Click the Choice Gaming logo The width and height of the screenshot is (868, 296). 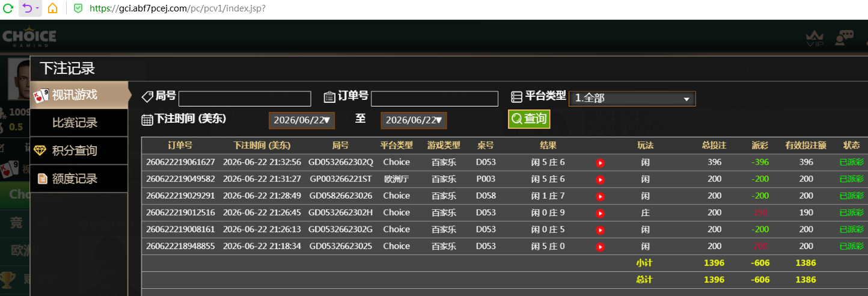pos(28,38)
